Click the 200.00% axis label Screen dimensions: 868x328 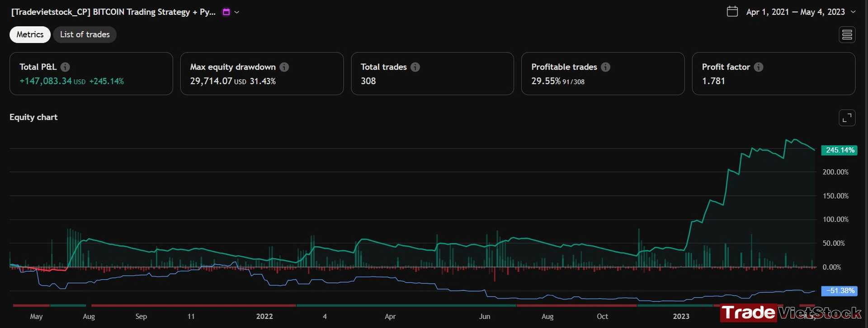(x=835, y=172)
